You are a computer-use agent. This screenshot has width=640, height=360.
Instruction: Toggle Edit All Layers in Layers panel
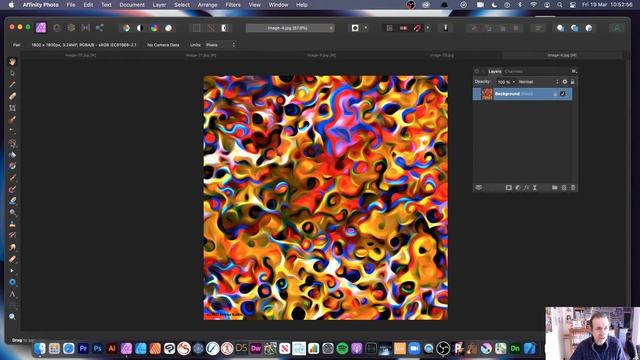[x=479, y=188]
